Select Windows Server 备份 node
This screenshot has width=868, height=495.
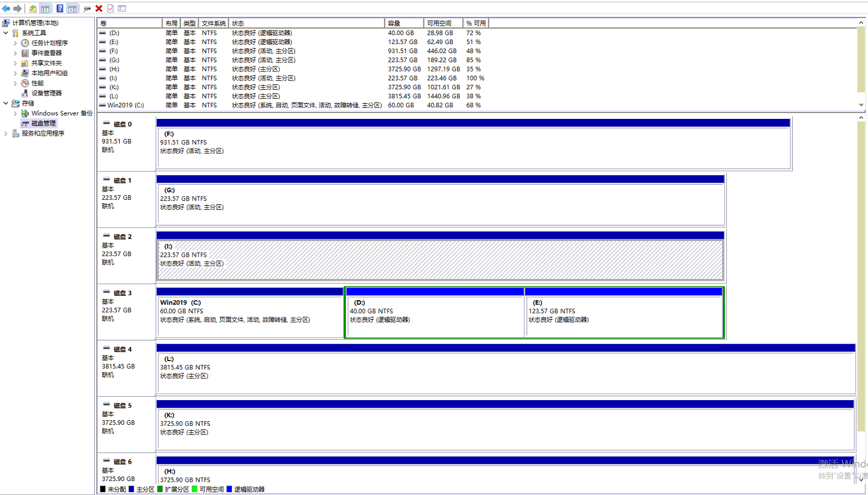tap(62, 113)
